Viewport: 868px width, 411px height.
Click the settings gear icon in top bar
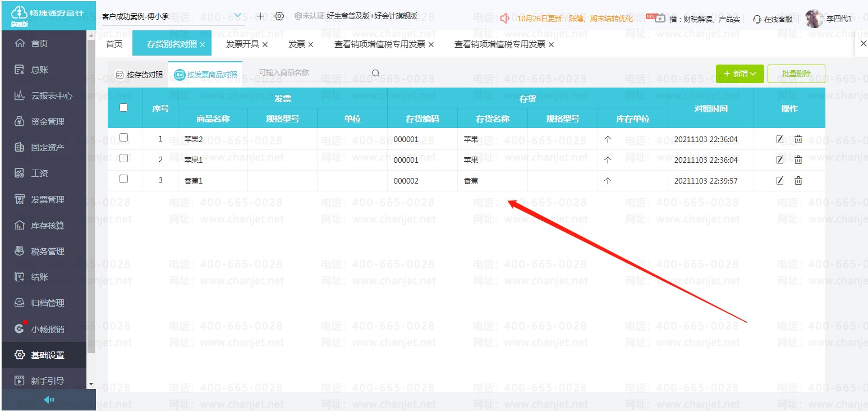(x=279, y=16)
